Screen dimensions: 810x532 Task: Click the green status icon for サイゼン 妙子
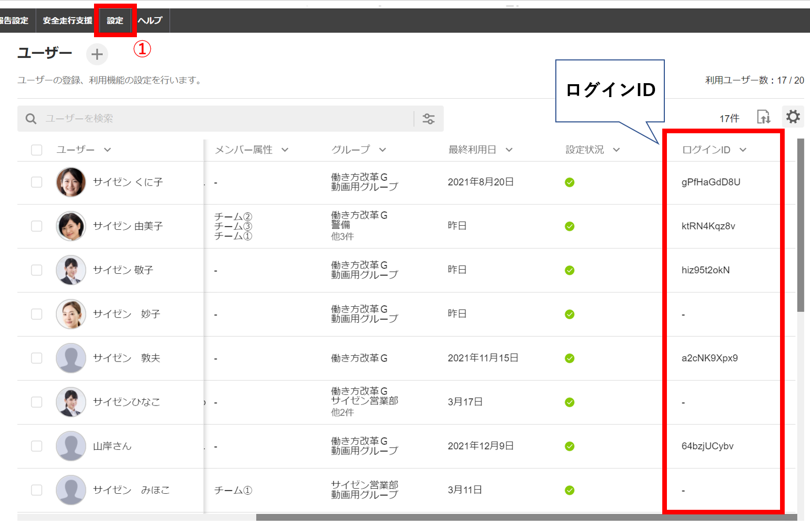coord(570,314)
